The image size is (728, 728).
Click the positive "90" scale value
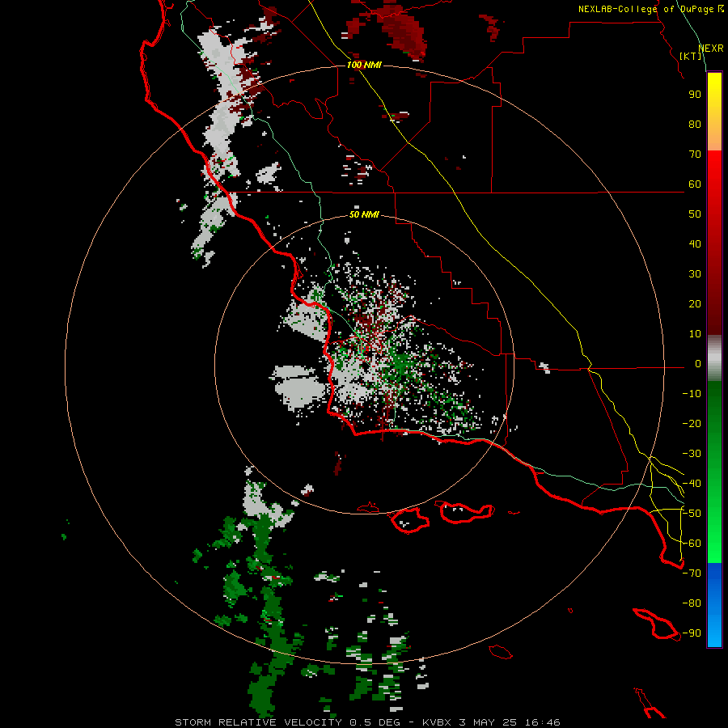695,95
